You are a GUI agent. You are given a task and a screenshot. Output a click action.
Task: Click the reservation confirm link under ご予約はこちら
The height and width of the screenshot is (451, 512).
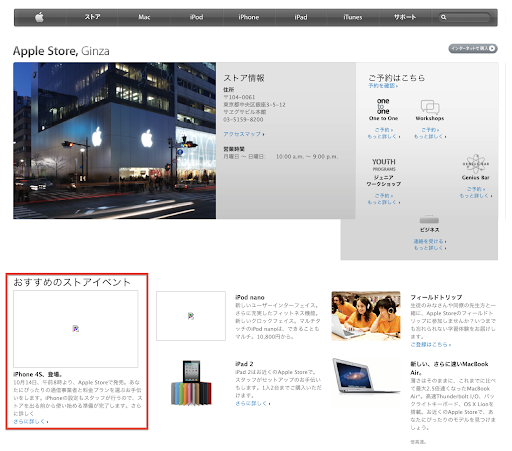383,86
